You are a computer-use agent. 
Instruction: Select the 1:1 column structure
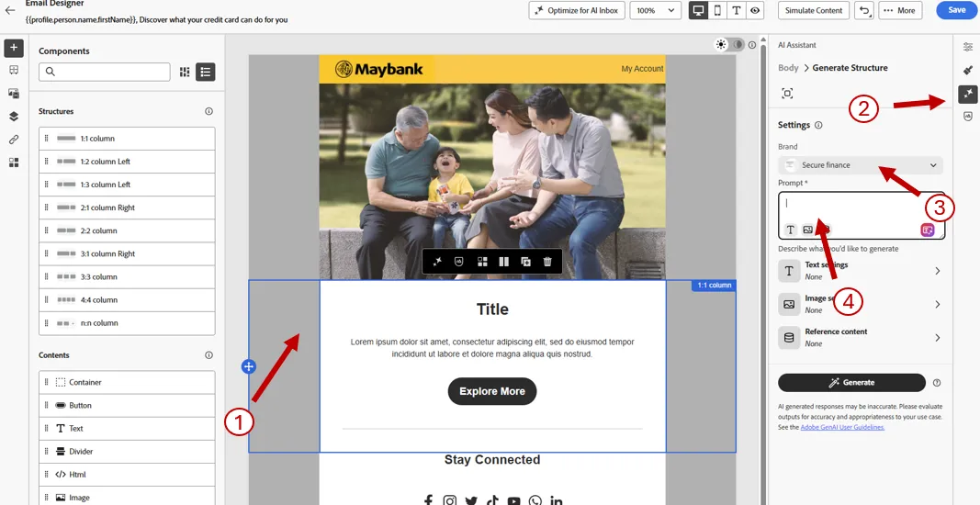tap(127, 139)
